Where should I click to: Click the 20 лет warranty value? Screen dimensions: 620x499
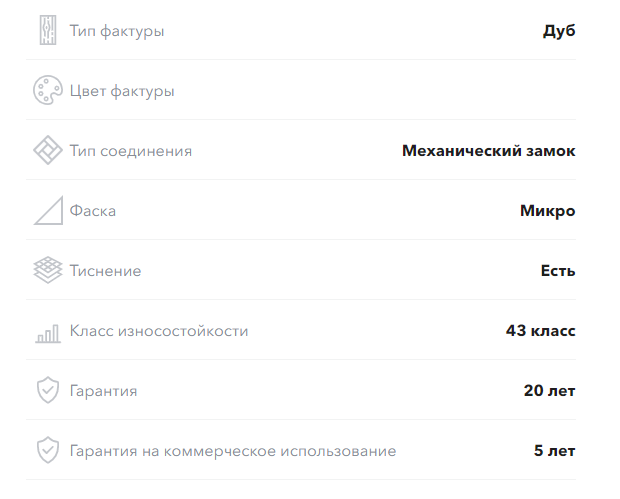point(549,391)
